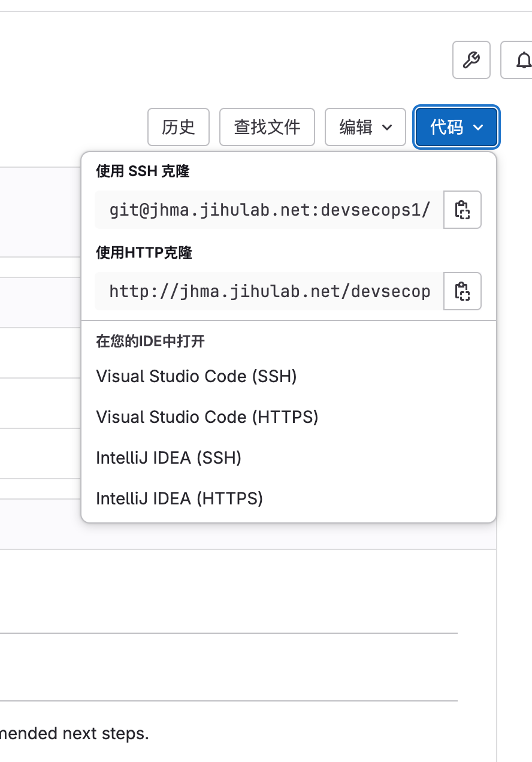
Task: Expand the 编辑 dropdown button
Action: pos(365,127)
